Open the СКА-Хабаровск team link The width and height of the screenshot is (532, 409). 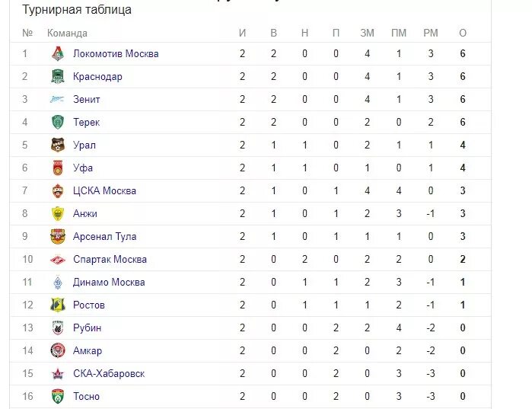pyautogui.click(x=109, y=373)
